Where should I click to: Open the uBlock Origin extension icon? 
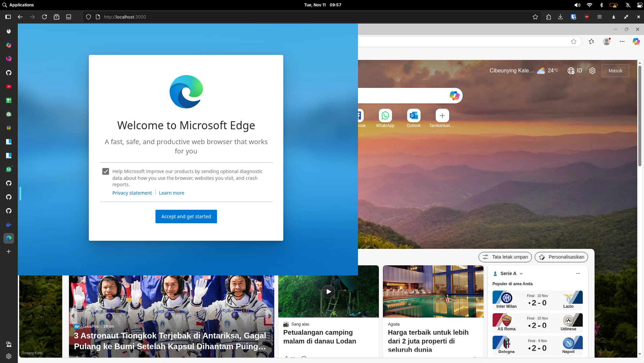coord(587,17)
